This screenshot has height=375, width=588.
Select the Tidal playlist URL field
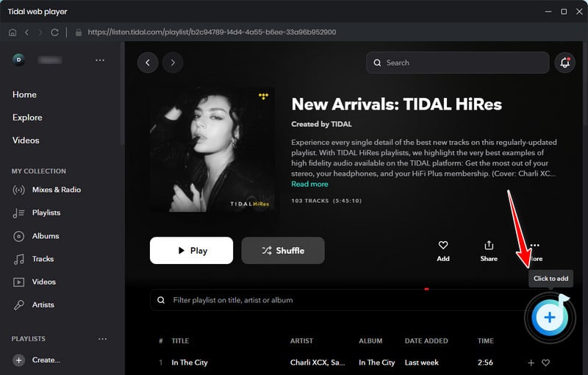(212, 32)
